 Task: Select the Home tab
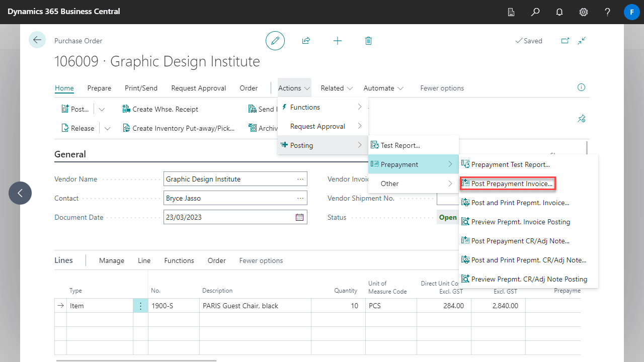(x=64, y=88)
